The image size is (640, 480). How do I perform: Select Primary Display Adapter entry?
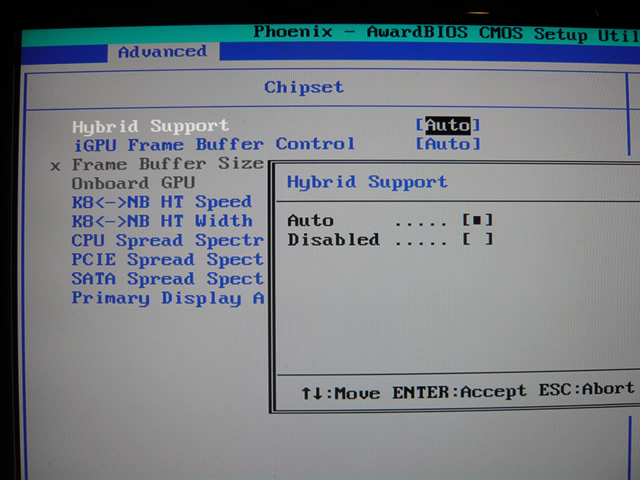[168, 298]
